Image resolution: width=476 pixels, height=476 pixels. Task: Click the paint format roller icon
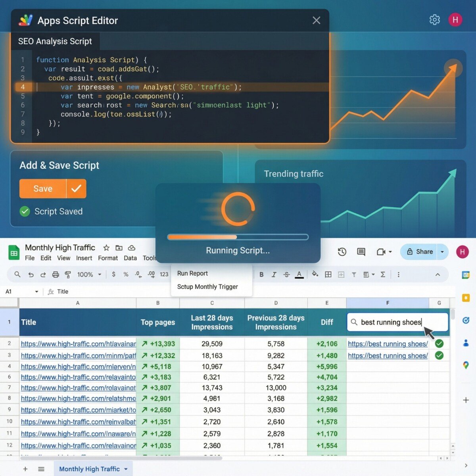tap(68, 274)
